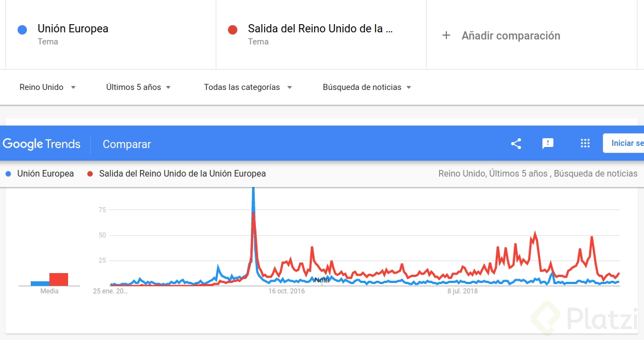The height and width of the screenshot is (340, 644).
Task: Click the share icon in header
Action: pyautogui.click(x=516, y=144)
